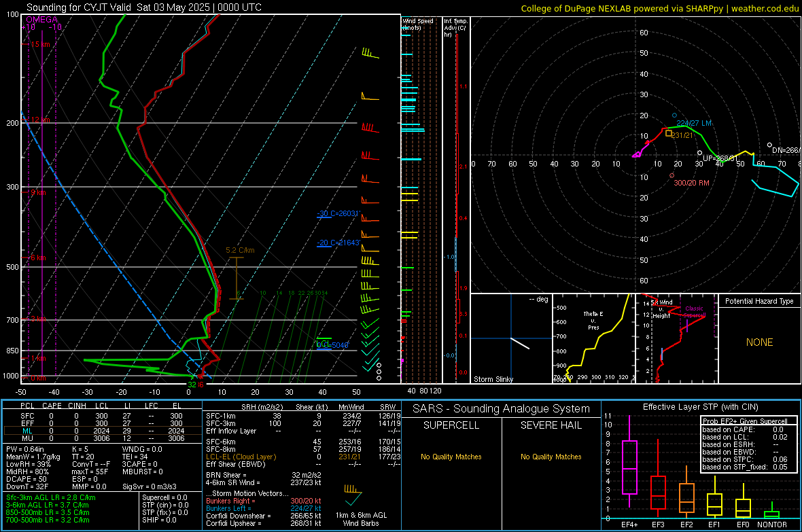This screenshot has height=532, width=802.
Task: Click the 700-500mb LR value
Action: pyautogui.click(x=48, y=520)
